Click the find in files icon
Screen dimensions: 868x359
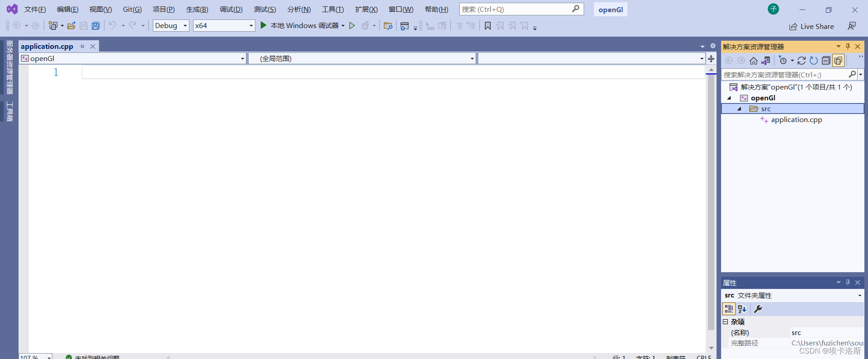[x=388, y=26]
